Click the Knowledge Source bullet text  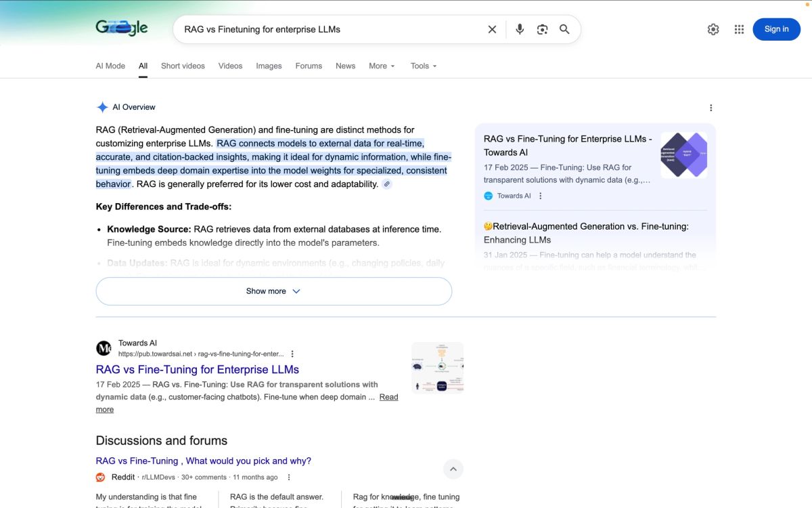(x=274, y=236)
